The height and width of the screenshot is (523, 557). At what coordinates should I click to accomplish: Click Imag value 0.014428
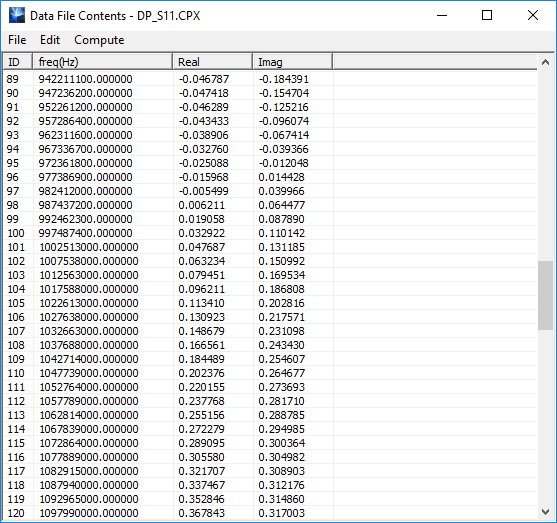281,177
